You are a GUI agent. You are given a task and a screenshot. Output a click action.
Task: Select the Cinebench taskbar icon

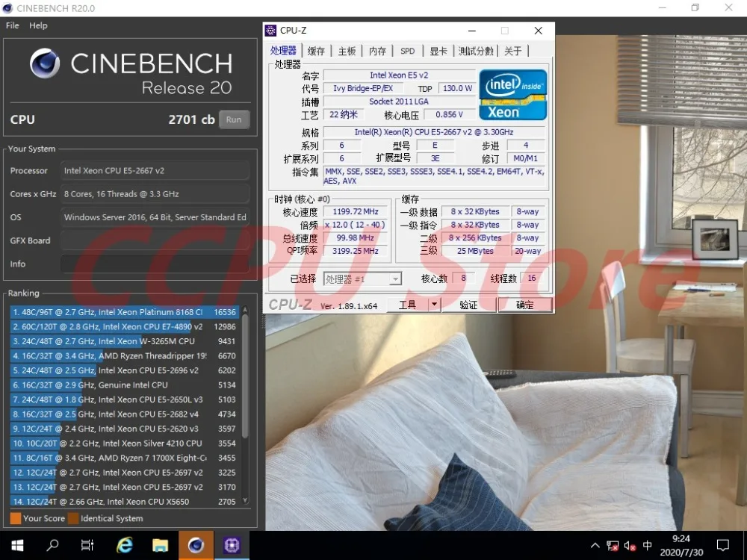coord(196,545)
